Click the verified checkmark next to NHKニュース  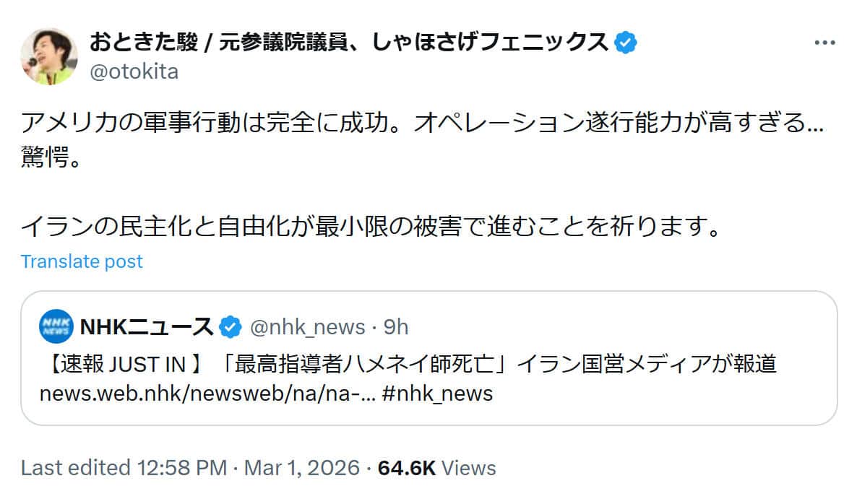pyautogui.click(x=229, y=326)
